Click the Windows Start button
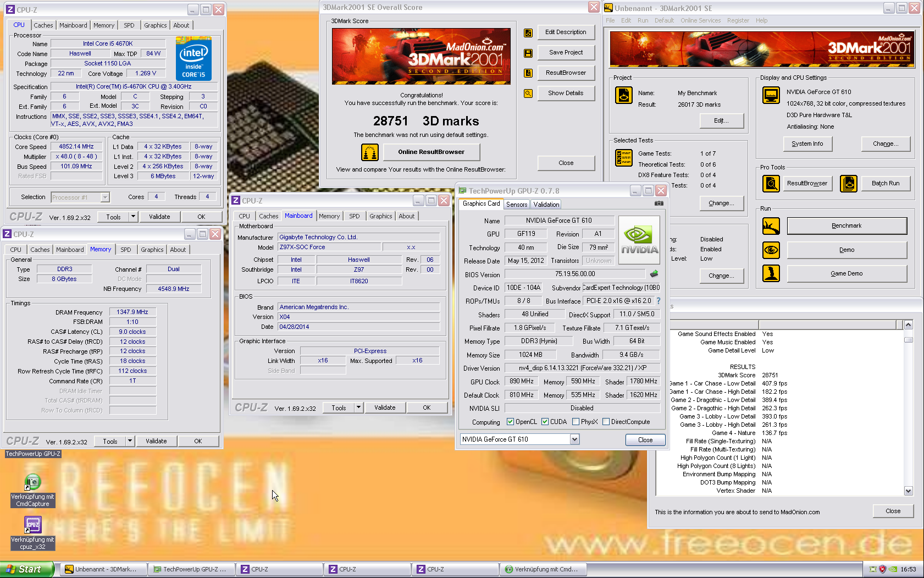924x578 pixels. (x=27, y=569)
